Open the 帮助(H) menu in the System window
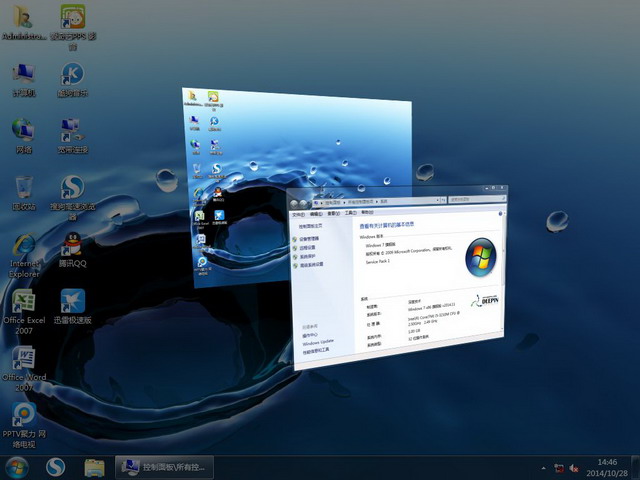The width and height of the screenshot is (640, 480). pyautogui.click(x=368, y=212)
